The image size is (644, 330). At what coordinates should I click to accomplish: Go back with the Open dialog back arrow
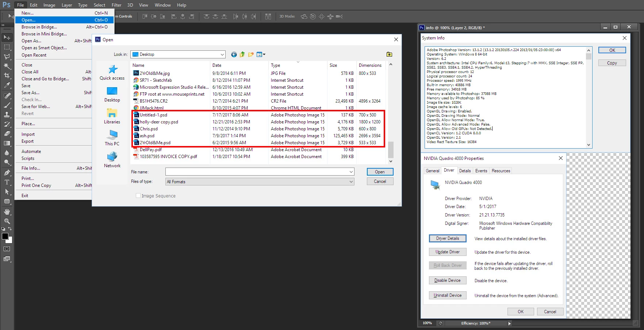pos(234,54)
